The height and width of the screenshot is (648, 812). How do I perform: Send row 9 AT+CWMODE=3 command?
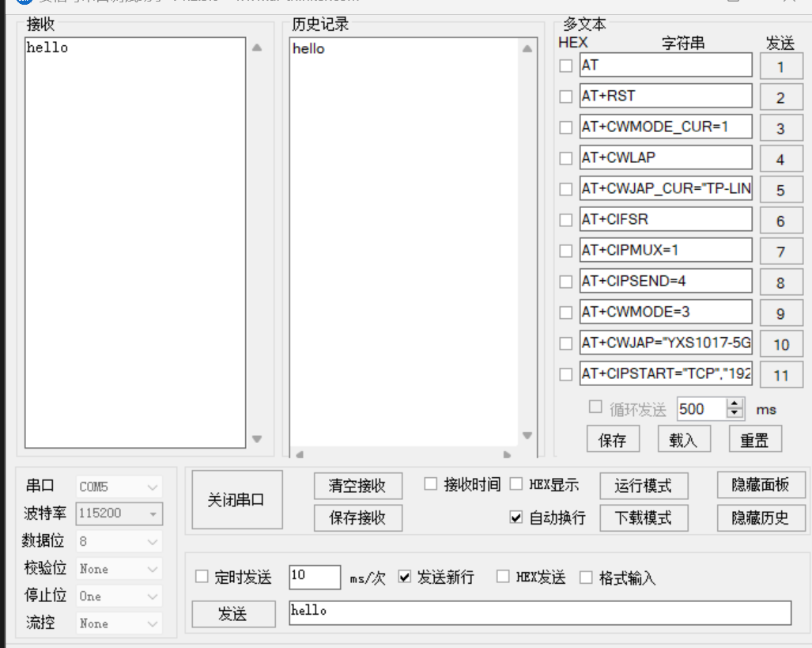[x=781, y=313]
